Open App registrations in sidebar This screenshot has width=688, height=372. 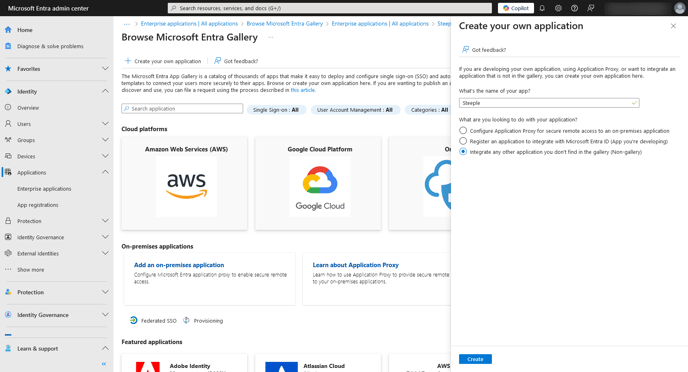click(38, 205)
